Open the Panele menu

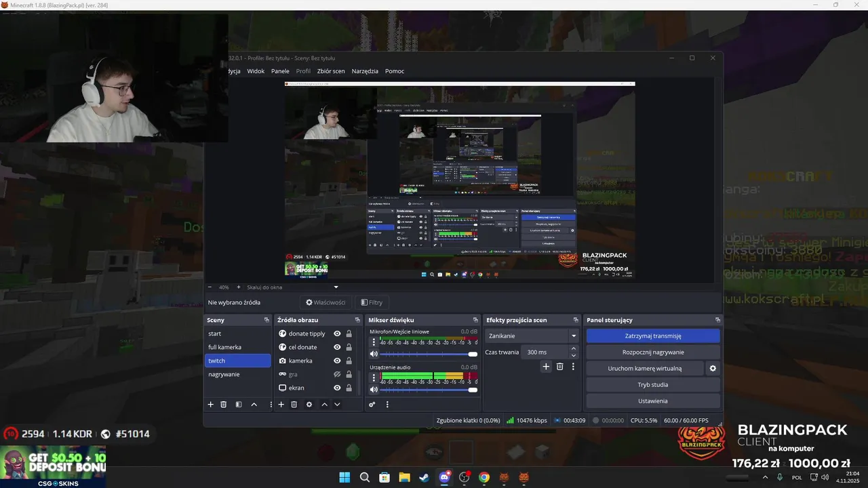coord(280,71)
